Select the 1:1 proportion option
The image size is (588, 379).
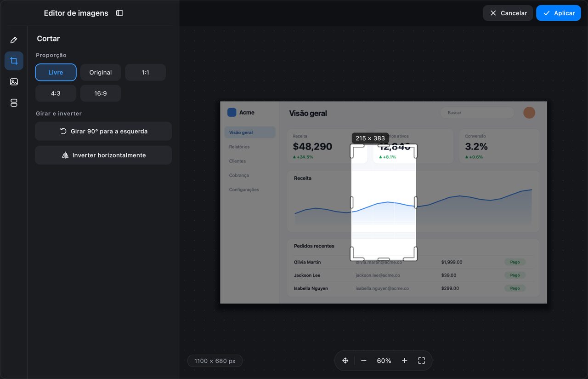pyautogui.click(x=145, y=72)
